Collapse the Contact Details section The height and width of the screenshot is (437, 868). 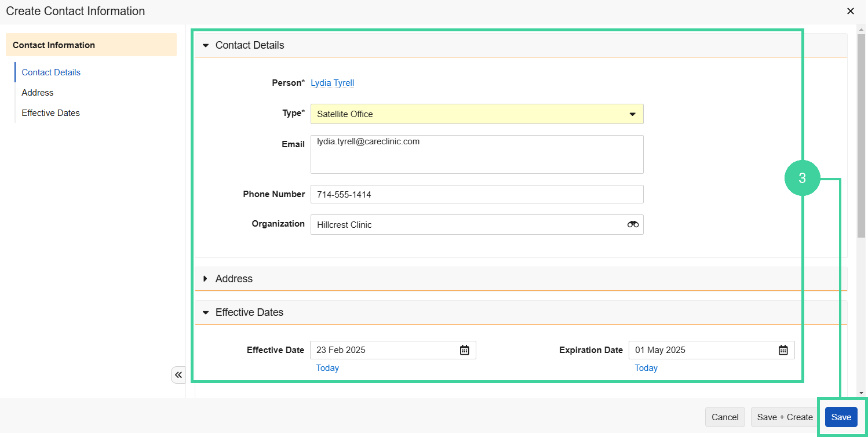click(x=206, y=45)
